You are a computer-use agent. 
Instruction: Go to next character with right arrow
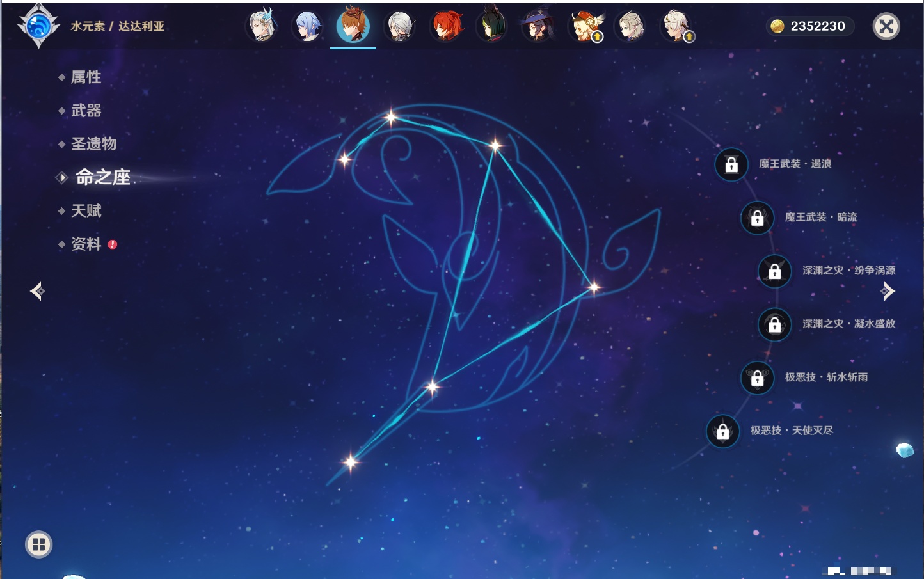tap(888, 291)
